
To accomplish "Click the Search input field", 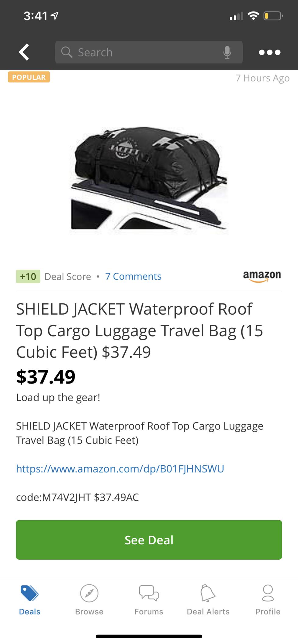I will [x=149, y=52].
